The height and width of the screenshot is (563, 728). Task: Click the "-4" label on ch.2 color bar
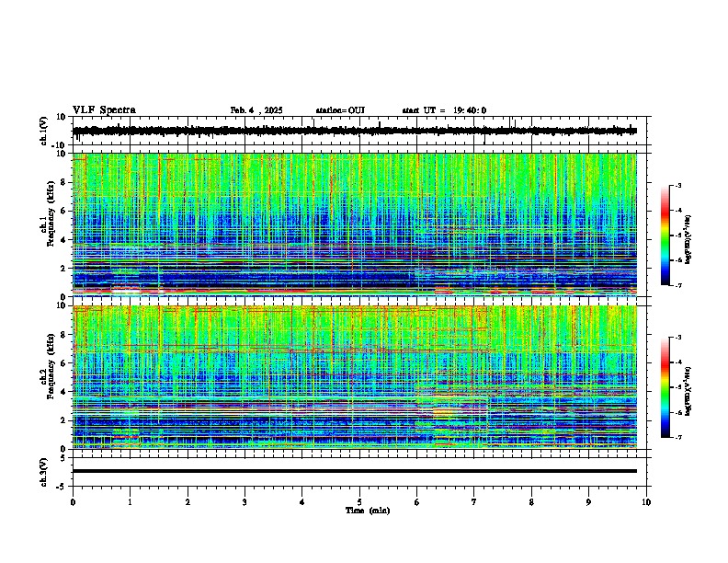[677, 362]
